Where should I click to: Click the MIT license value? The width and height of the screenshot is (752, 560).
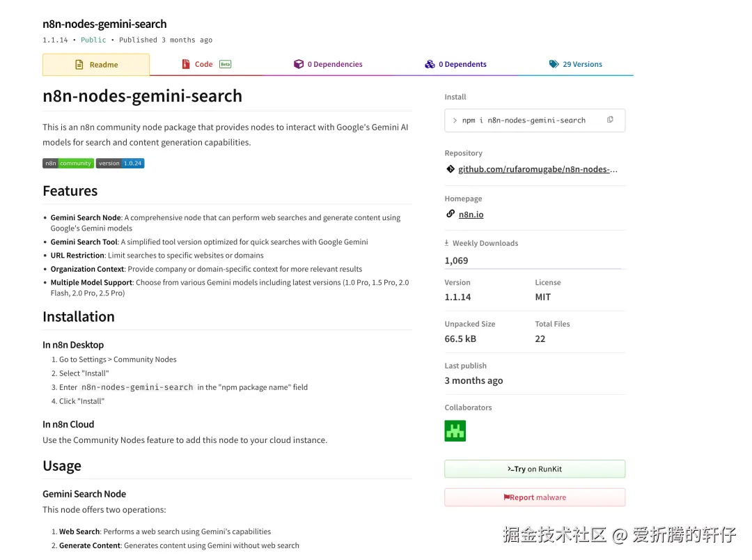tap(543, 297)
